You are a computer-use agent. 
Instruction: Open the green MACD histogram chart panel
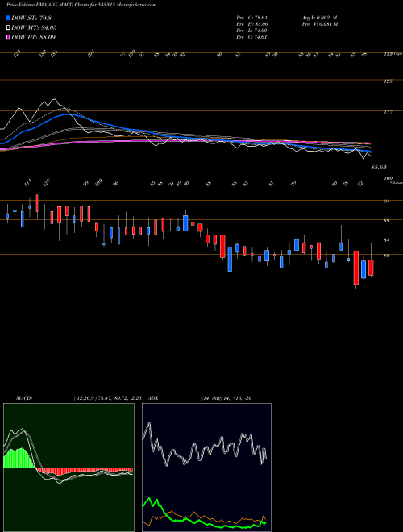69,468
